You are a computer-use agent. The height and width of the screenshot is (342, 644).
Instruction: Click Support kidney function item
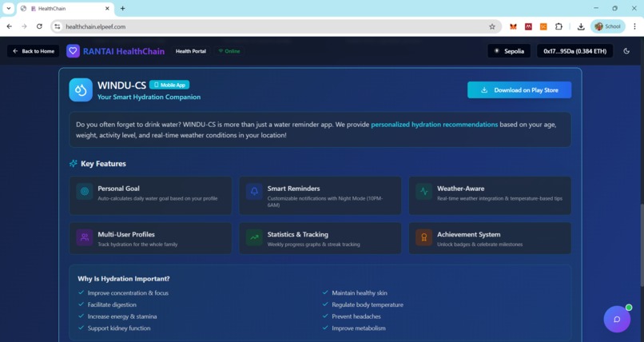pos(119,328)
